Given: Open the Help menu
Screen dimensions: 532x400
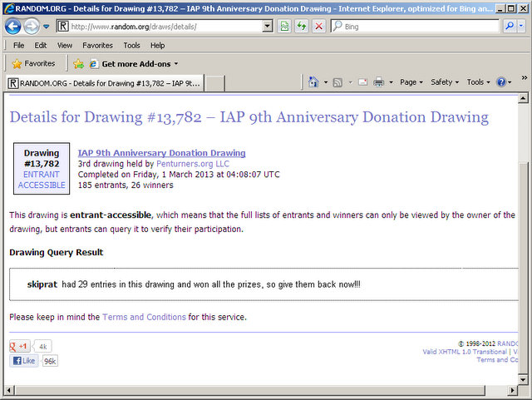Looking at the screenshot, I should pos(157,46).
